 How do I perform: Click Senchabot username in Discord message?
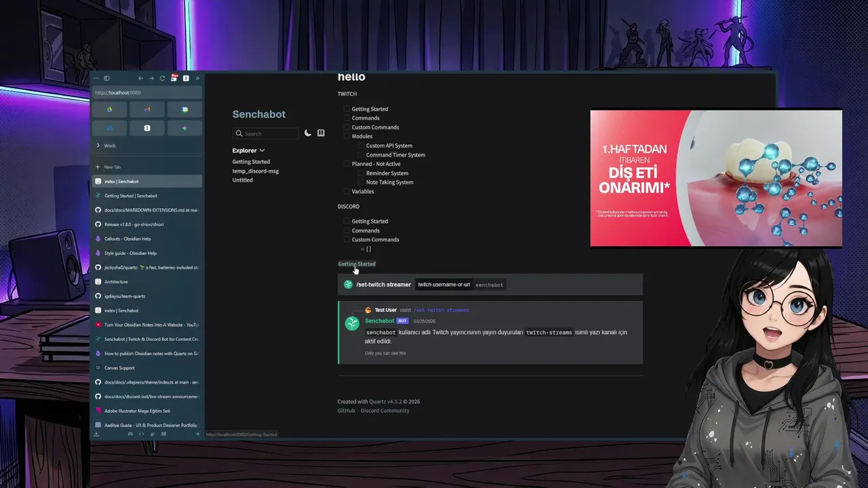click(380, 321)
